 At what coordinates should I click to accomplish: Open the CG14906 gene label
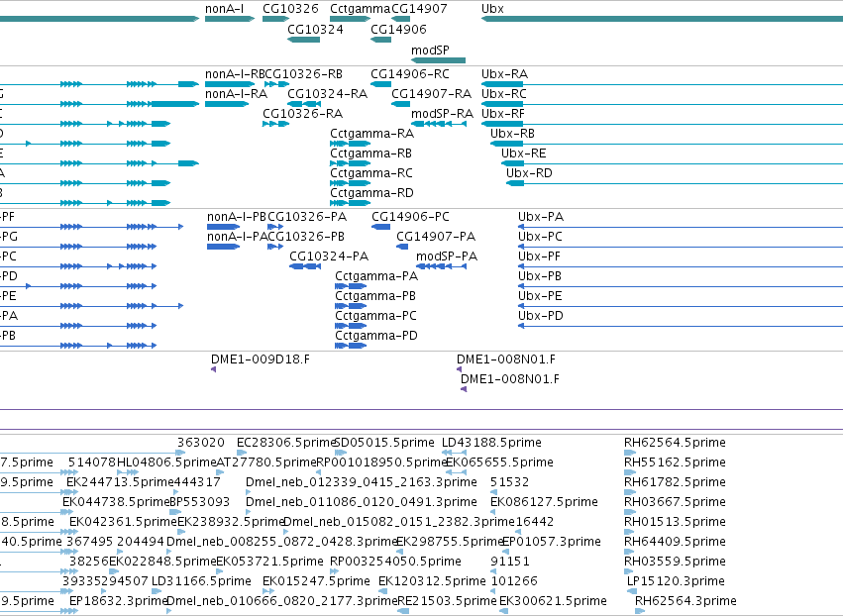(398, 30)
